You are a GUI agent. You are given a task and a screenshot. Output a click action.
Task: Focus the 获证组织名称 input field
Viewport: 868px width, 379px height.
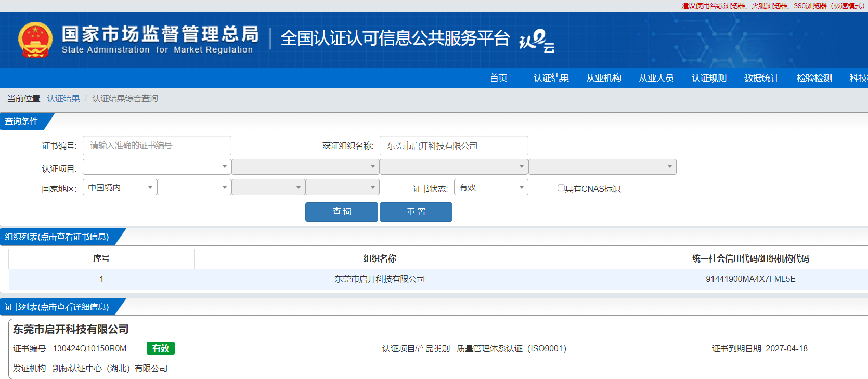pos(454,146)
